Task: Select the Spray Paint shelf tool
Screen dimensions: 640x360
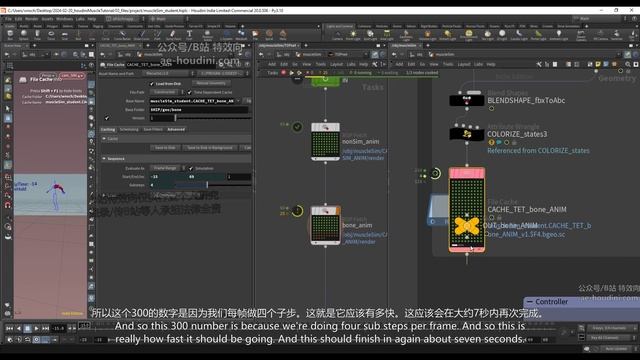Action: (x=173, y=35)
